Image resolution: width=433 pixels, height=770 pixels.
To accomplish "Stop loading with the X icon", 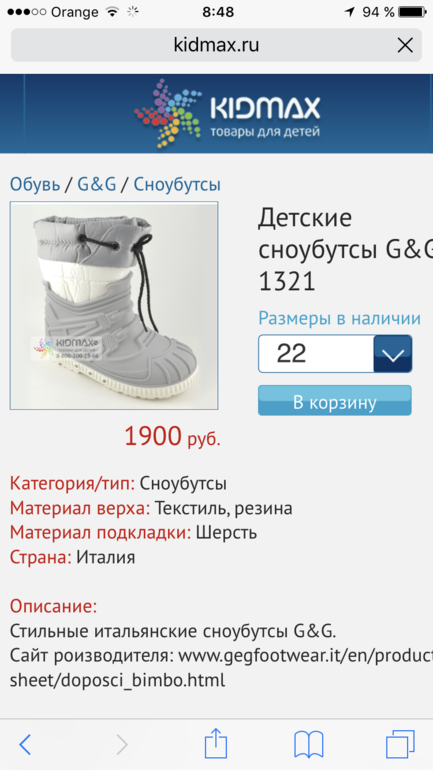I will [x=405, y=46].
